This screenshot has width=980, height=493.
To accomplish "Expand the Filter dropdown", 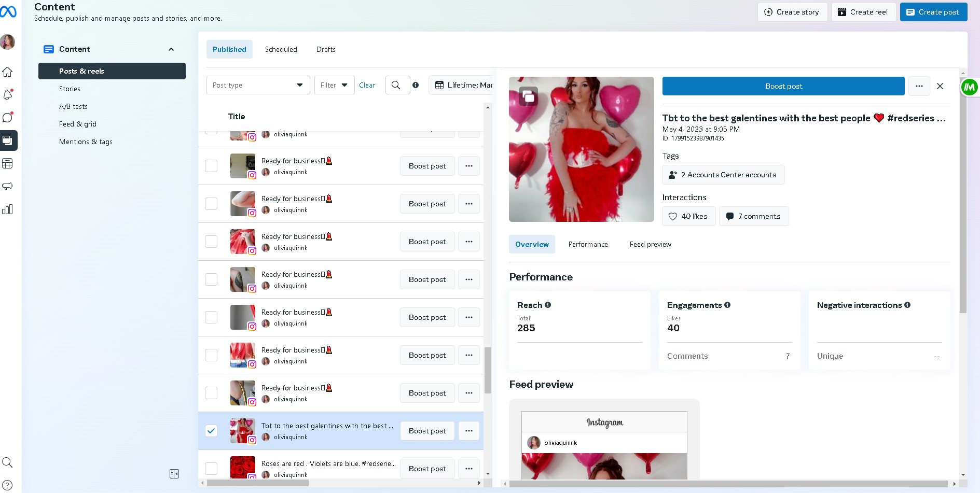I will 334,85.
